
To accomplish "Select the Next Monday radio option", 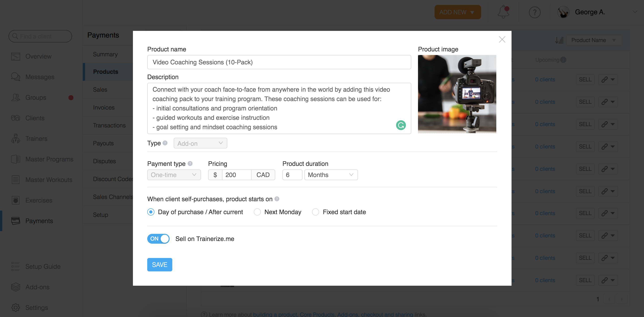I will click(257, 212).
